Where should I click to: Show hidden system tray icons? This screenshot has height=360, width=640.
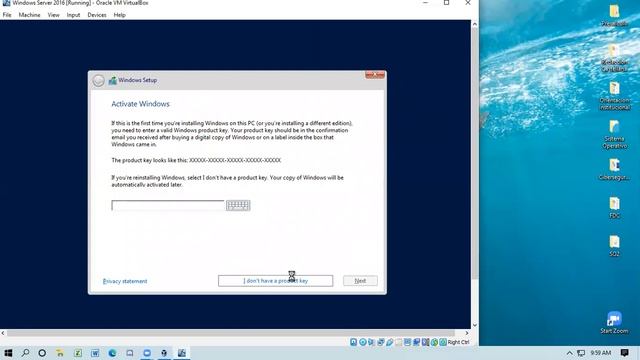(x=569, y=353)
